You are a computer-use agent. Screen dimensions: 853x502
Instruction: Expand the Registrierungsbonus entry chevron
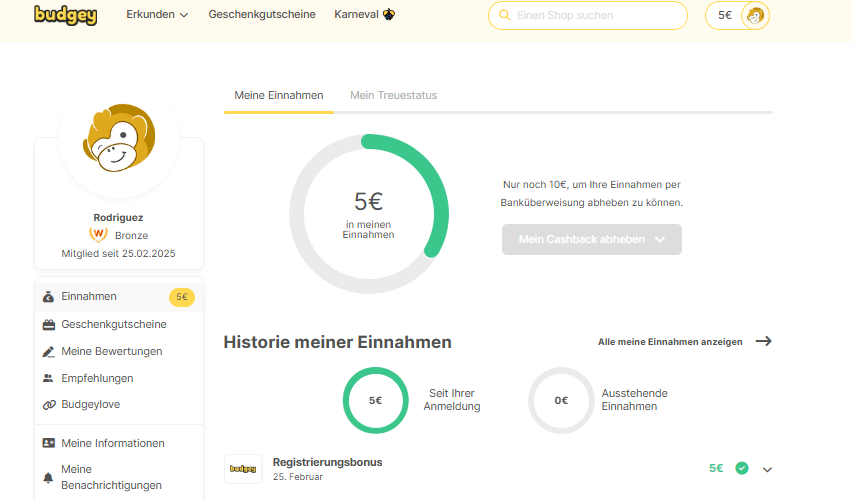coord(767,469)
